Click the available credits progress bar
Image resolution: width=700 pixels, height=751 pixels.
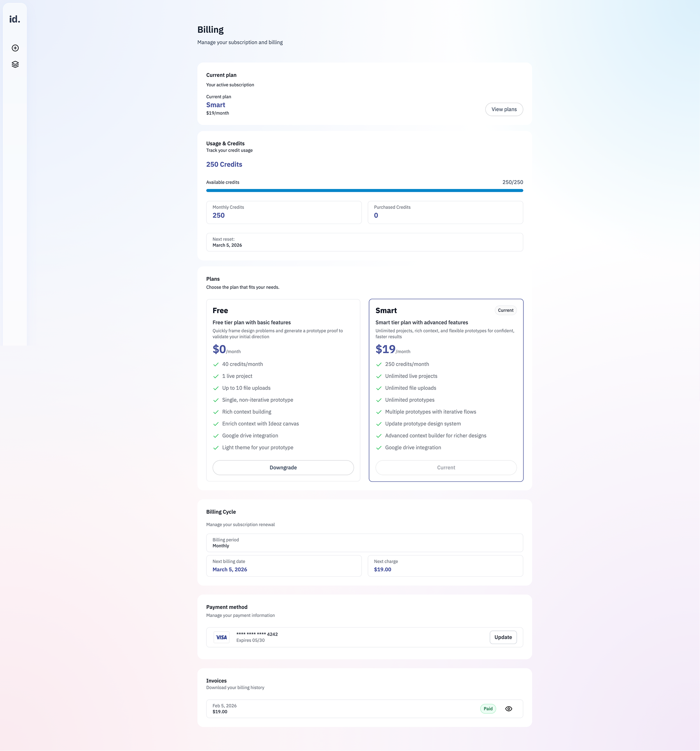(x=364, y=191)
